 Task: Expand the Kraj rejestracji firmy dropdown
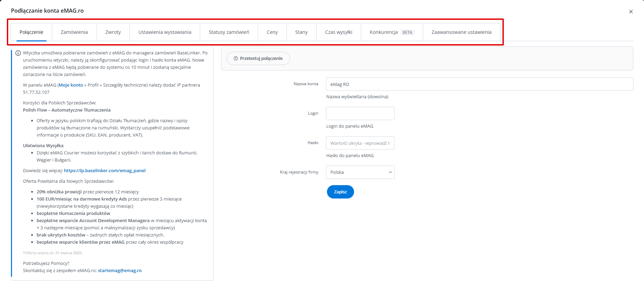click(x=360, y=172)
